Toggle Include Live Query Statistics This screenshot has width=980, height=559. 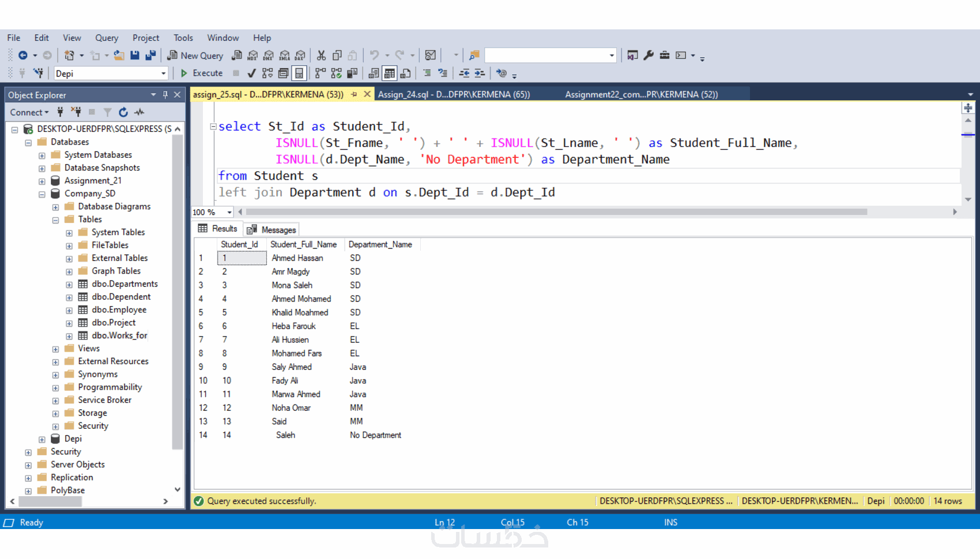point(336,73)
